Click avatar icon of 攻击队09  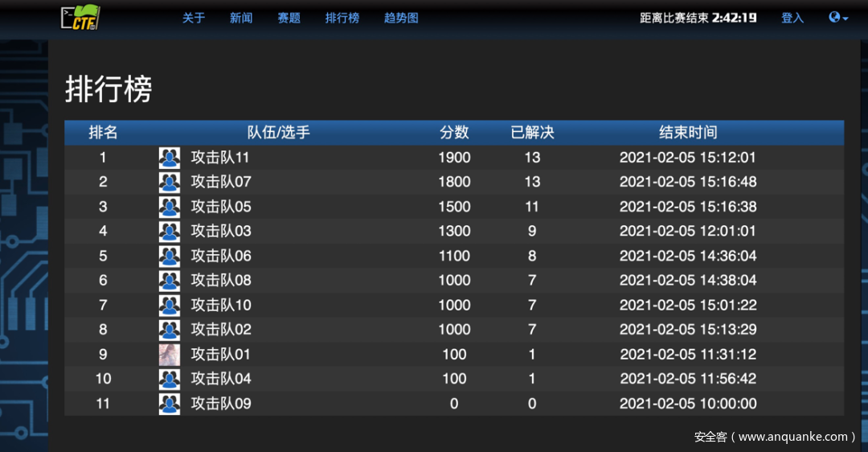(x=170, y=405)
